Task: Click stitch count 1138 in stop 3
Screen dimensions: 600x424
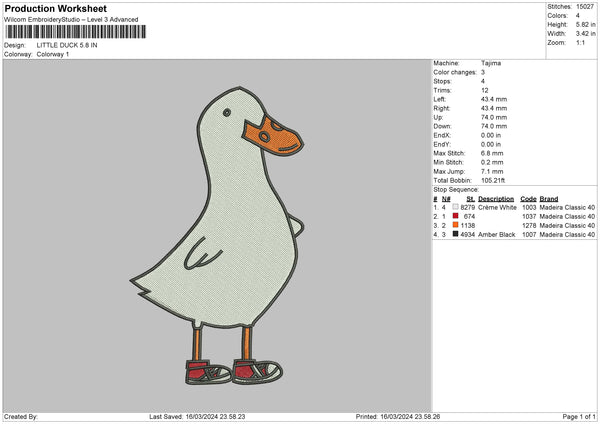Action: click(468, 225)
